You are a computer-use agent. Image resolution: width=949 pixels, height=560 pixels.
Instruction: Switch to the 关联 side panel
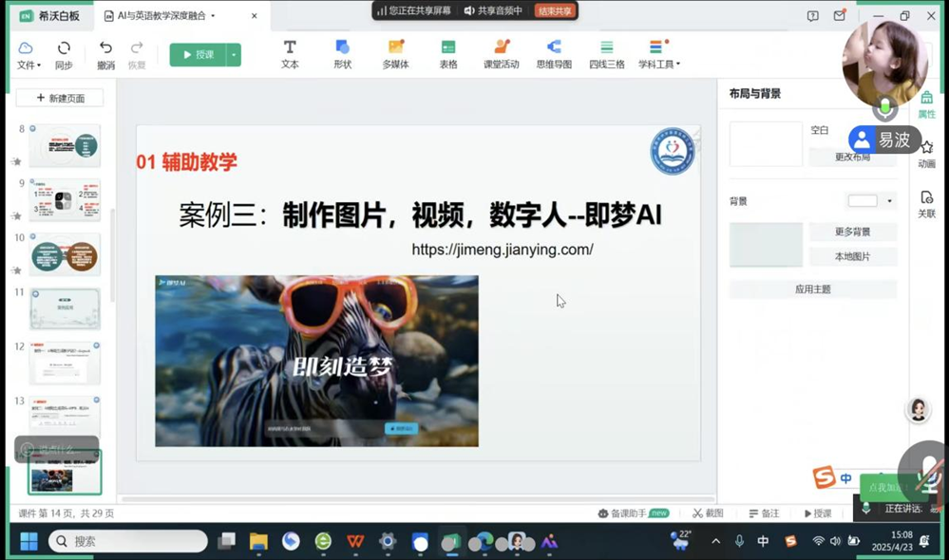[x=926, y=203]
